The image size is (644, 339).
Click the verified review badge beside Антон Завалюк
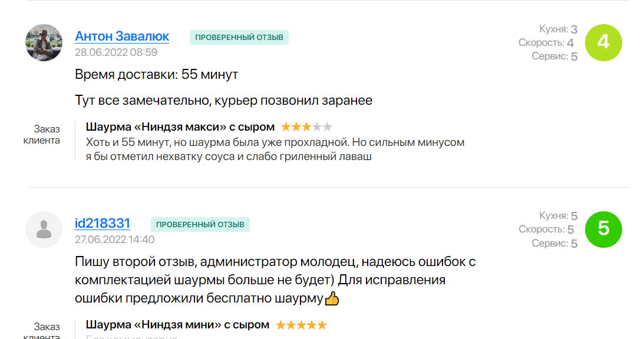239,38
